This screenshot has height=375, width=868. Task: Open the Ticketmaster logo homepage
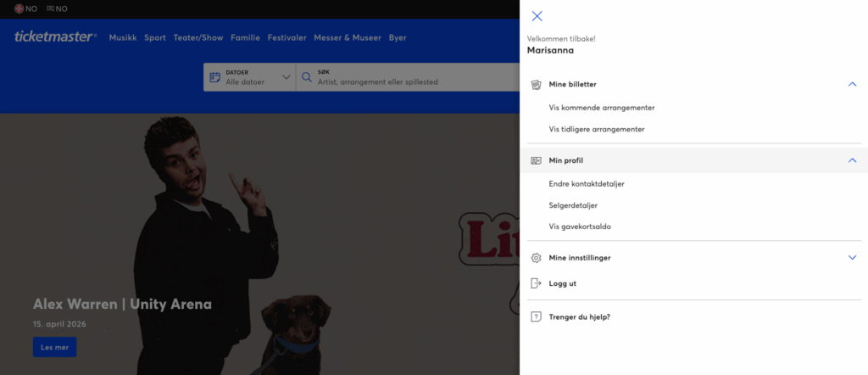coord(55,37)
